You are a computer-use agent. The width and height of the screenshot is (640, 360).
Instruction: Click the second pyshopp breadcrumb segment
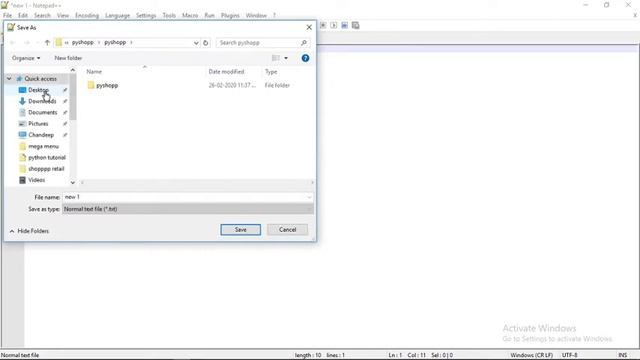(115, 42)
